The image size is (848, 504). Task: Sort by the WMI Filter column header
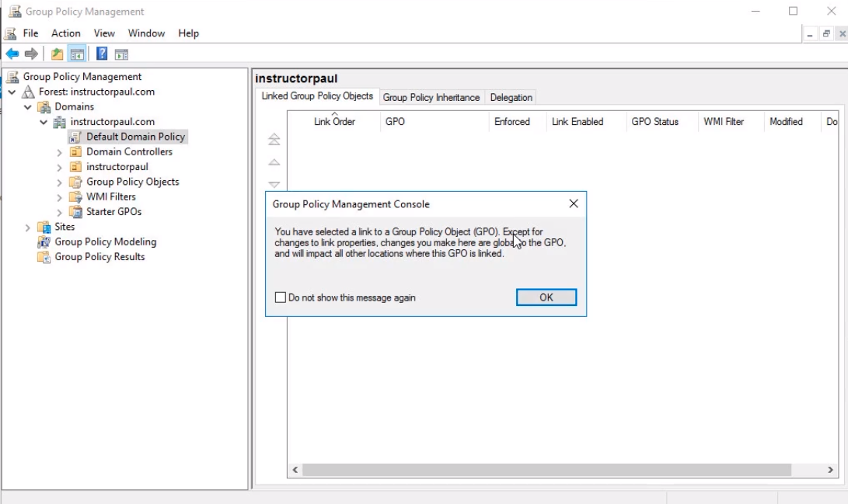[x=731, y=122]
